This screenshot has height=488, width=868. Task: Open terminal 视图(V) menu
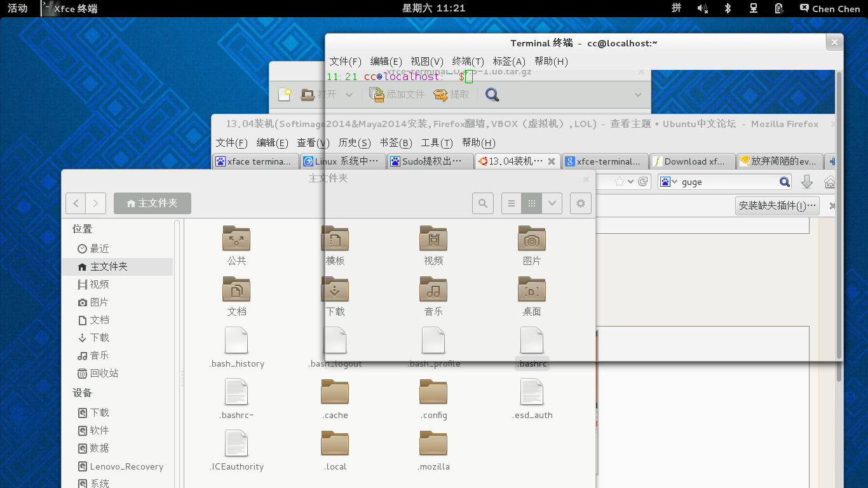tap(426, 61)
